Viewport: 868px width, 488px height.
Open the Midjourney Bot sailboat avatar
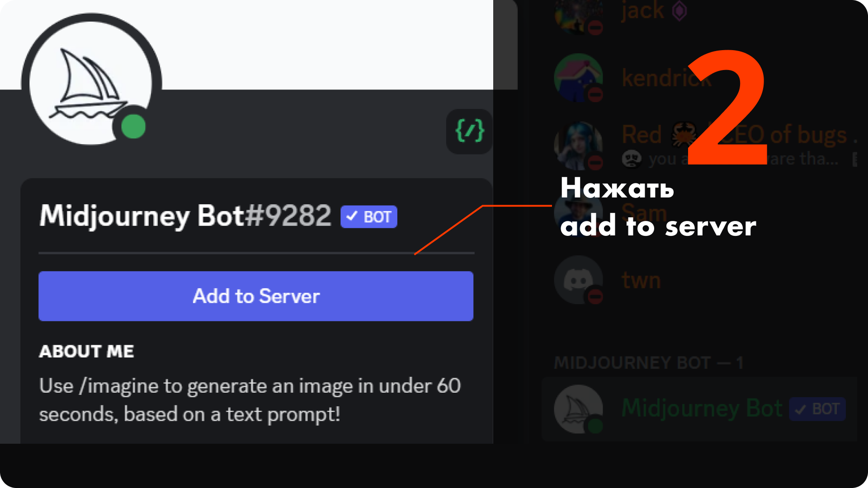point(92,83)
